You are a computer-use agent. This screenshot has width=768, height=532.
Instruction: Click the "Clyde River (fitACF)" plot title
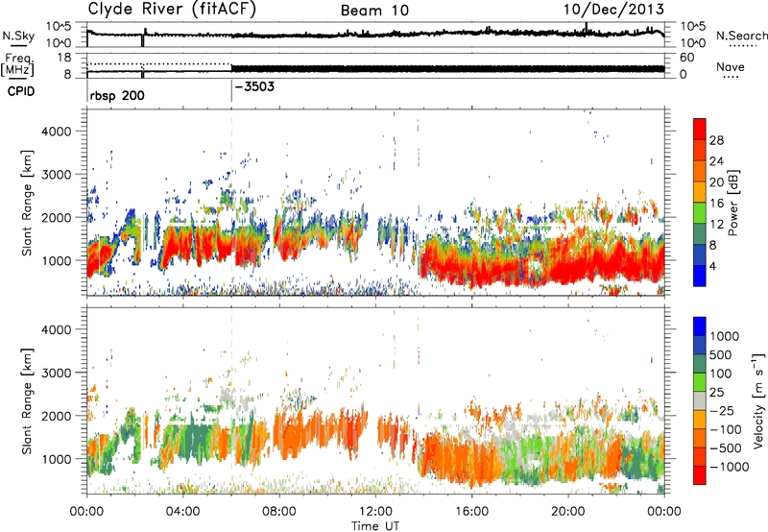pos(172,10)
